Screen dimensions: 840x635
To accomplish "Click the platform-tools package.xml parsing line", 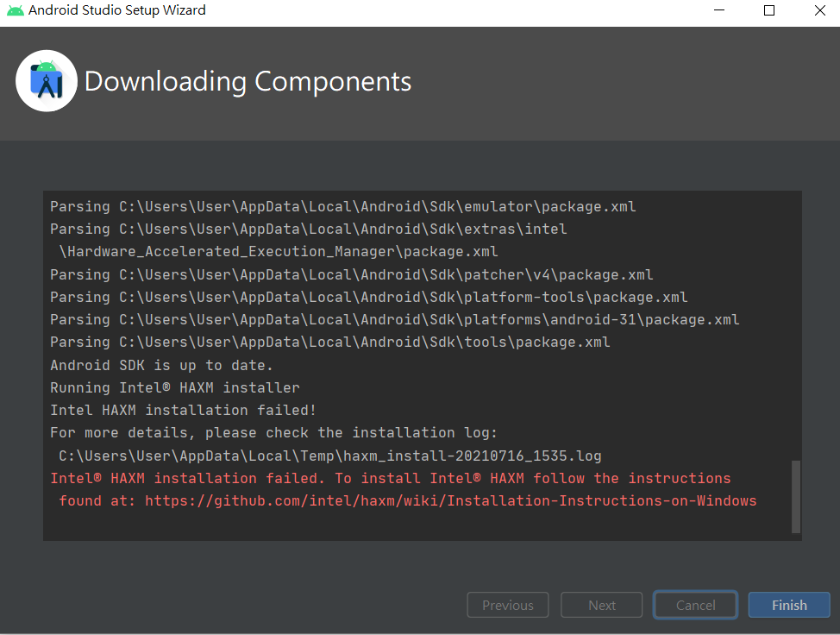I will pyautogui.click(x=368, y=297).
